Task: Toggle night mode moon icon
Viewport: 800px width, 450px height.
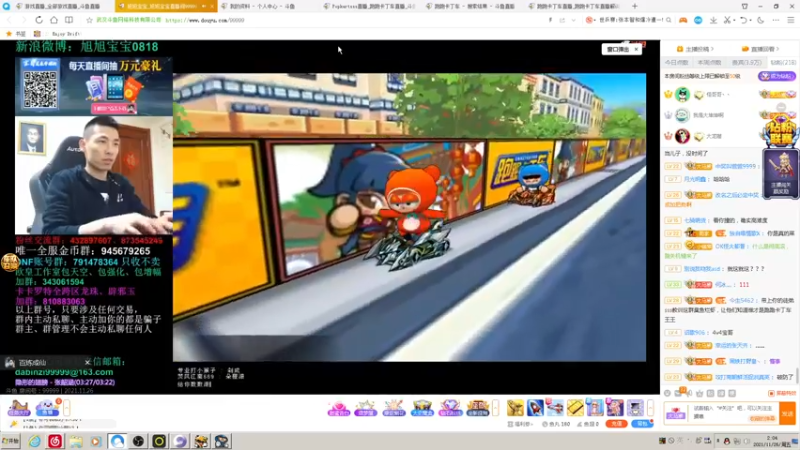Action: pos(760,20)
